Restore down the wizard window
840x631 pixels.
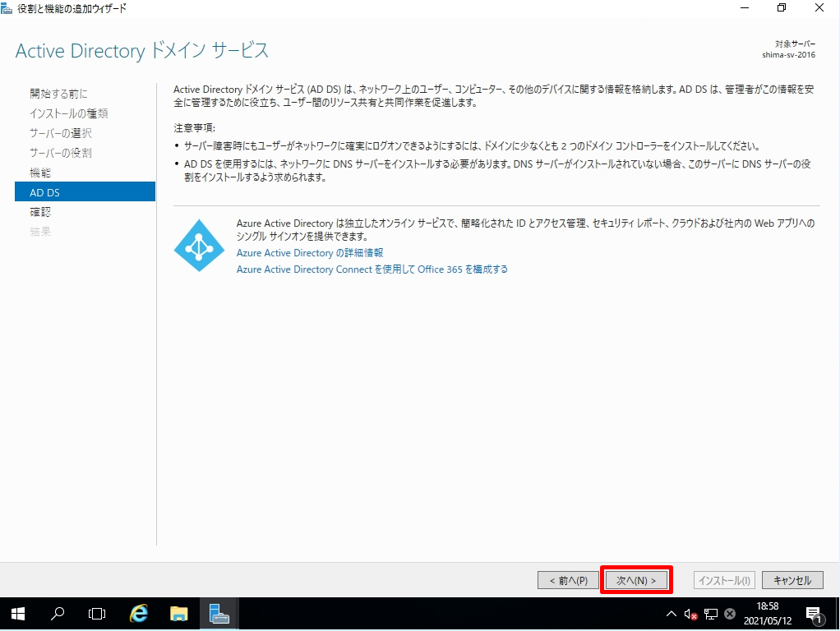coord(782,8)
